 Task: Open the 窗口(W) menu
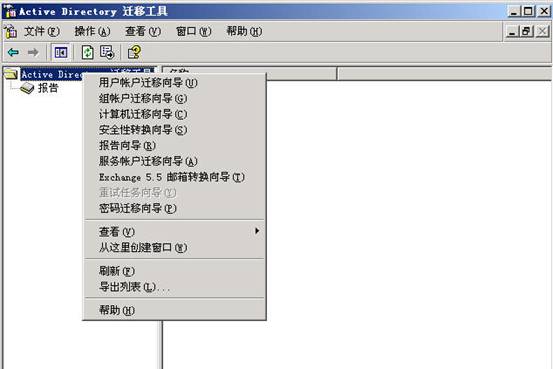[194, 32]
